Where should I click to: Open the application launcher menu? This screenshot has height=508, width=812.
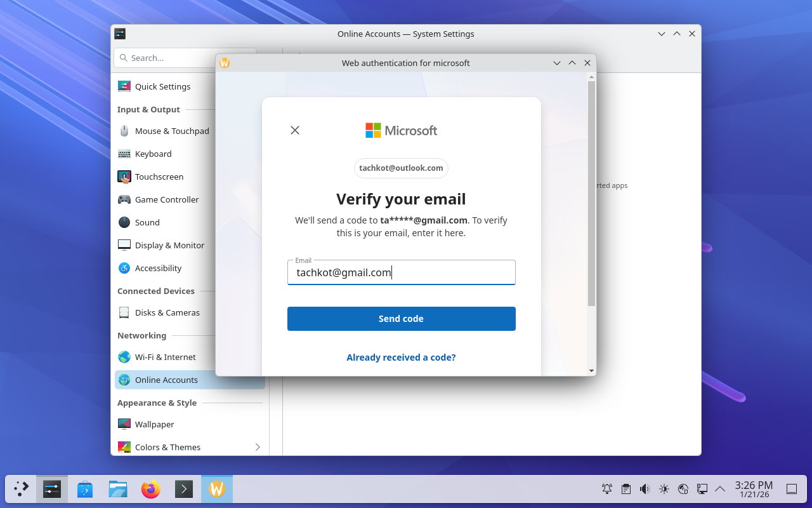pos(22,489)
